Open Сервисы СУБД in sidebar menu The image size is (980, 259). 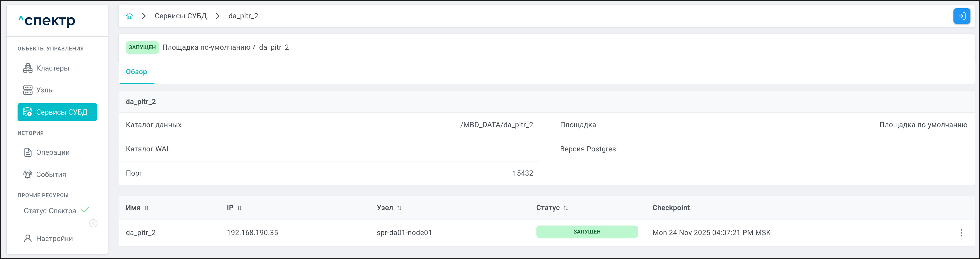(x=57, y=112)
